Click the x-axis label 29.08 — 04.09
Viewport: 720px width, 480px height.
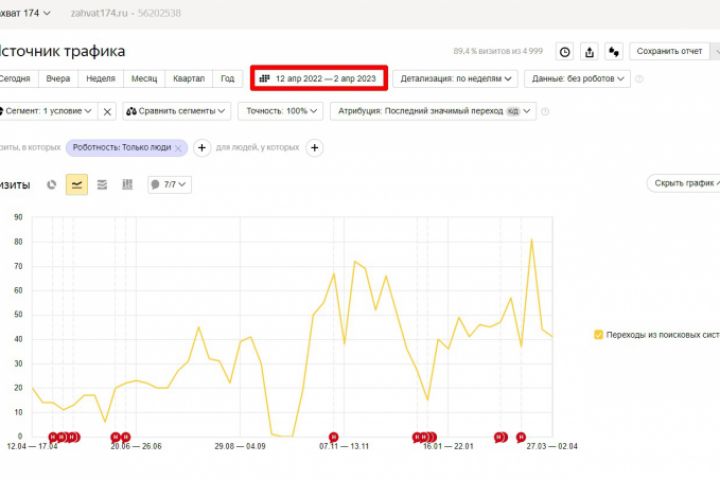point(240,446)
